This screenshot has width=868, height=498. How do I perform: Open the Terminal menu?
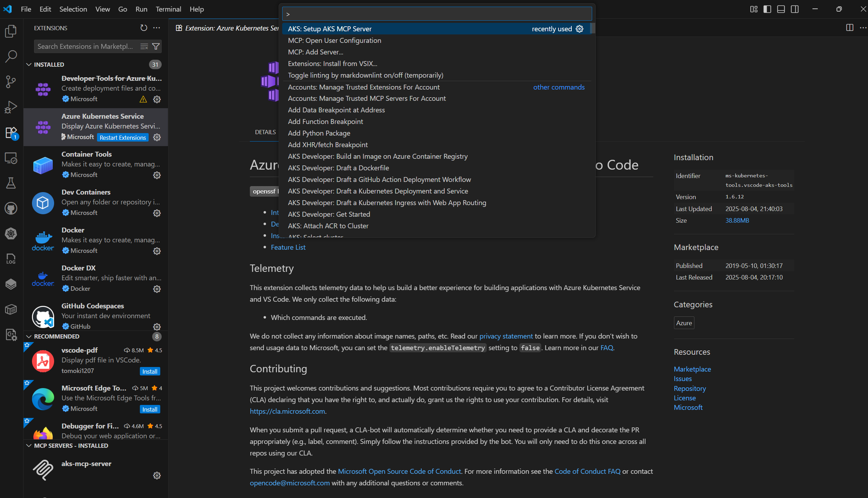pos(168,9)
